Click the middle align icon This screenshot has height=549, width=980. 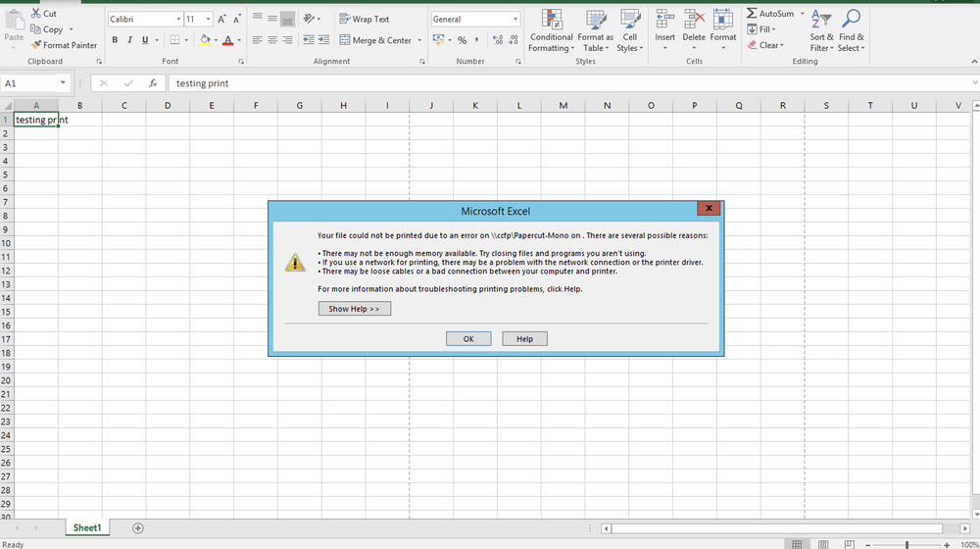(x=272, y=19)
